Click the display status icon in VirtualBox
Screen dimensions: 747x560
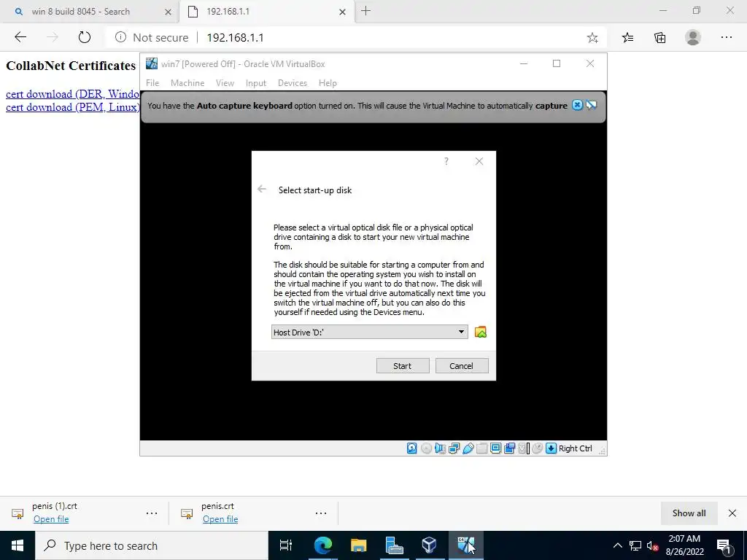495,448
